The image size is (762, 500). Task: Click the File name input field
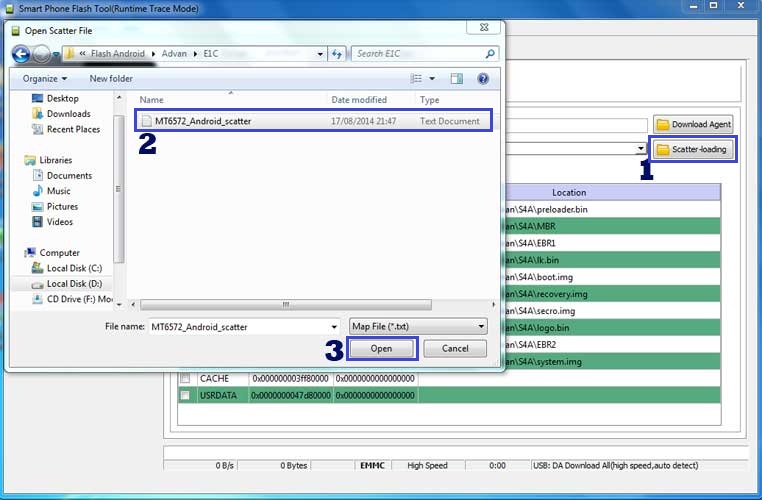click(238, 327)
